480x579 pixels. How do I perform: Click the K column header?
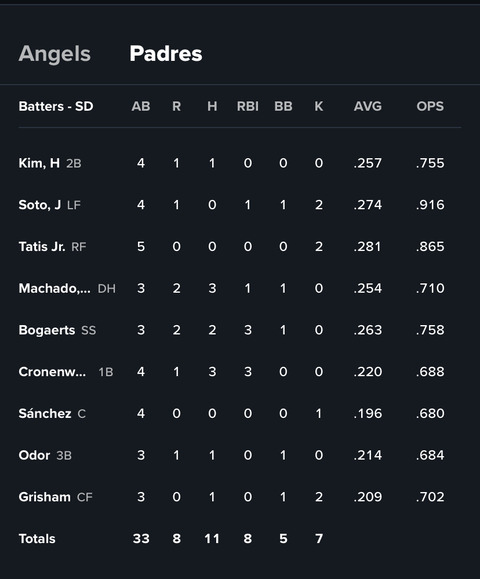319,106
